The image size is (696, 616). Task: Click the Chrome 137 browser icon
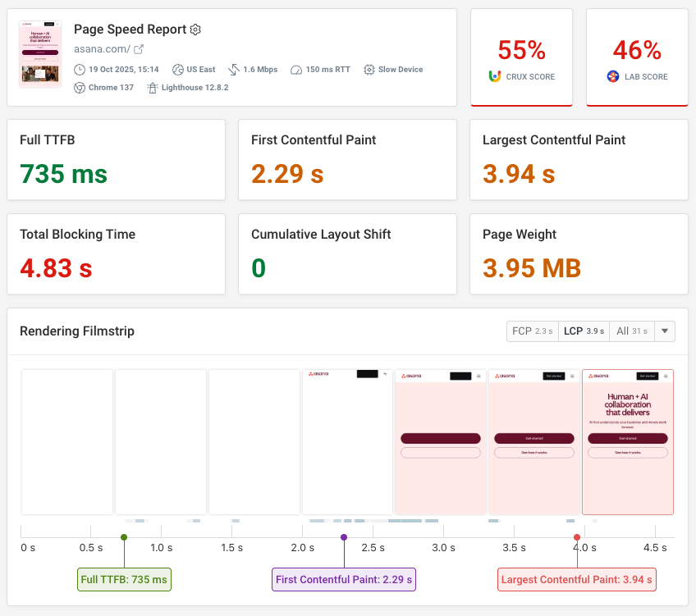pos(82,88)
